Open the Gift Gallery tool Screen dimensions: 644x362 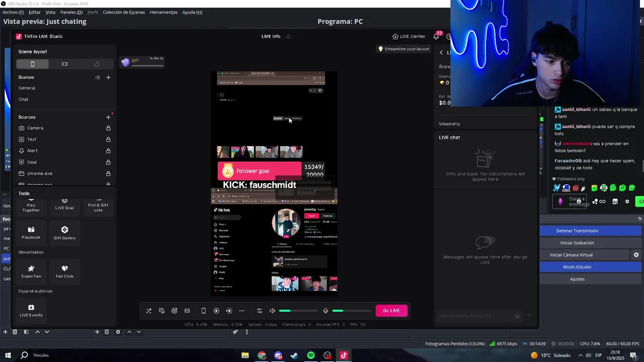pyautogui.click(x=64, y=233)
